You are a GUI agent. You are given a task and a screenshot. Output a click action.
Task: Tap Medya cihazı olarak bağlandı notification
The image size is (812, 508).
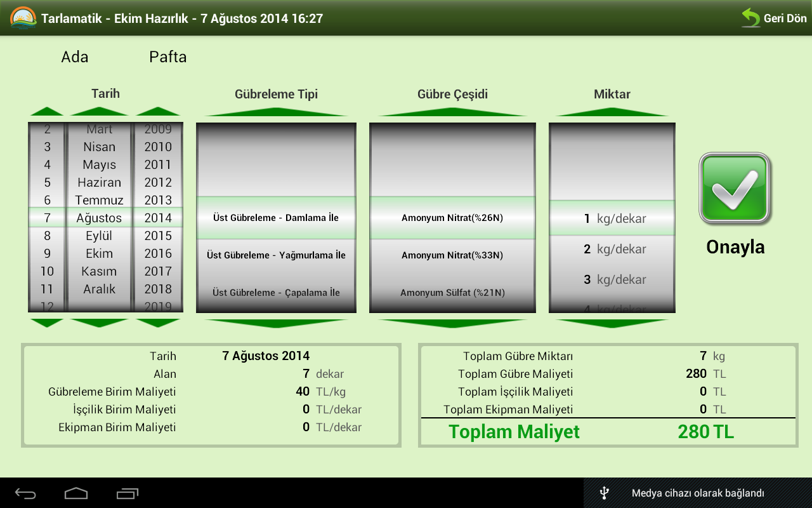698,493
